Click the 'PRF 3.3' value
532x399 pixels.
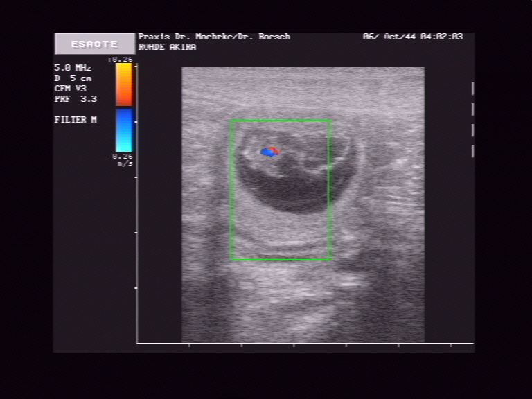pyautogui.click(x=76, y=99)
